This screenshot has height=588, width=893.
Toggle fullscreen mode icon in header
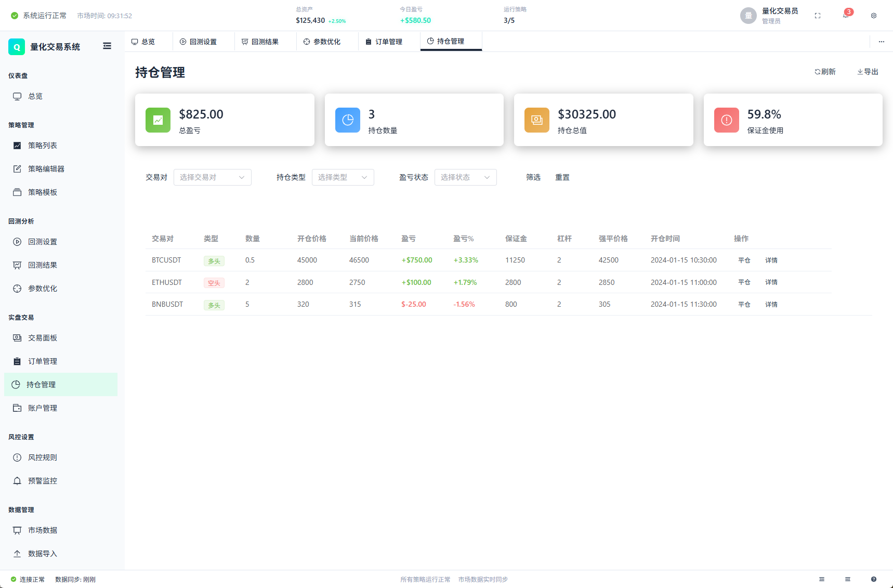(x=818, y=16)
